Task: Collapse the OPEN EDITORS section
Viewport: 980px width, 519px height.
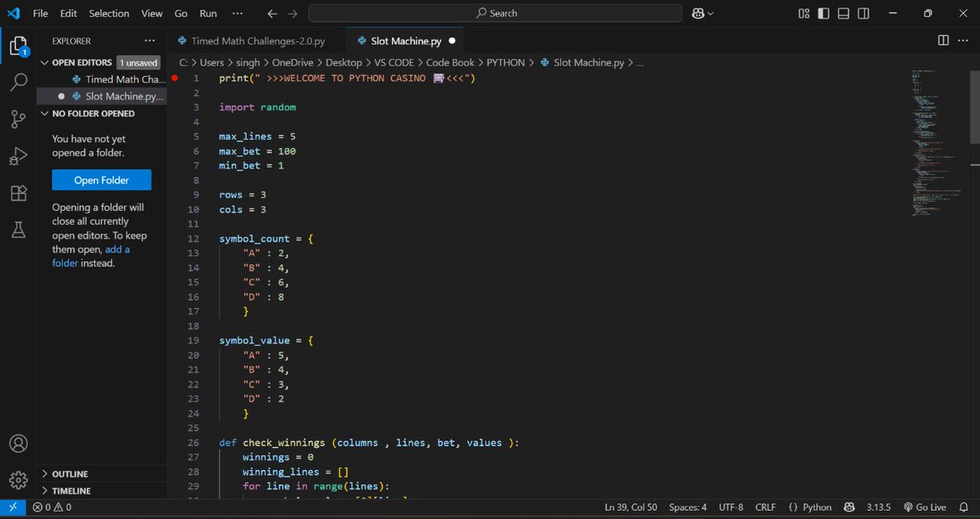Action: (x=45, y=62)
